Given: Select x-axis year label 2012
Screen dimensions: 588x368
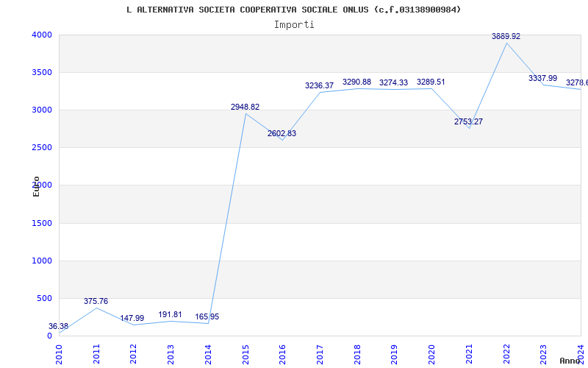Looking at the screenshot, I should (x=134, y=354).
